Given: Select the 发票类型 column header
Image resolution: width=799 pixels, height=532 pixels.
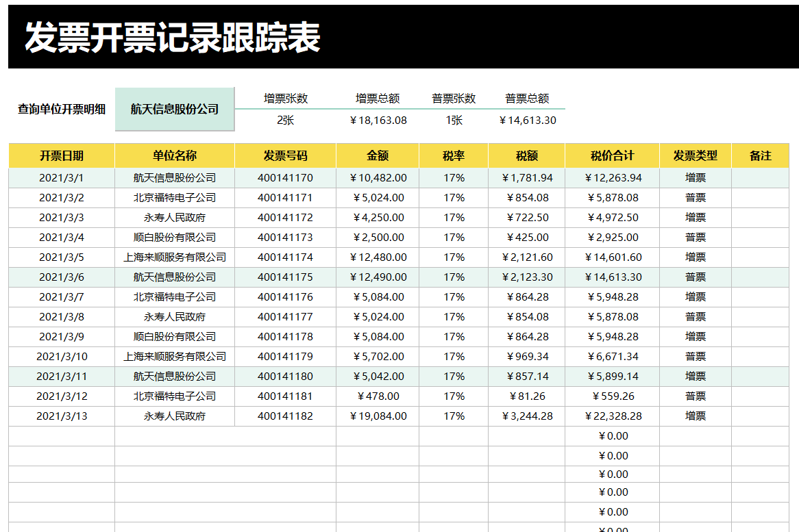Looking at the screenshot, I should (x=694, y=155).
